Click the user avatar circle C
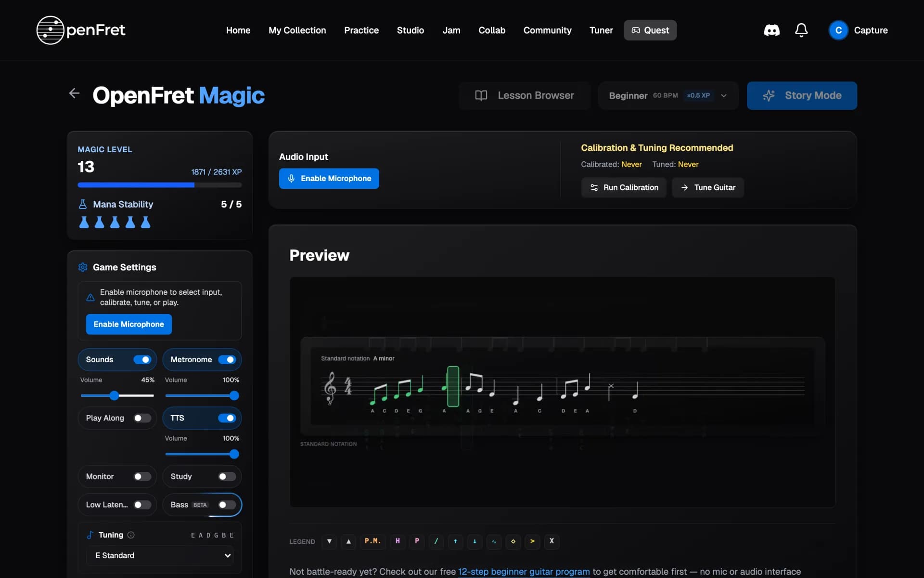The height and width of the screenshot is (578, 924). coord(838,30)
